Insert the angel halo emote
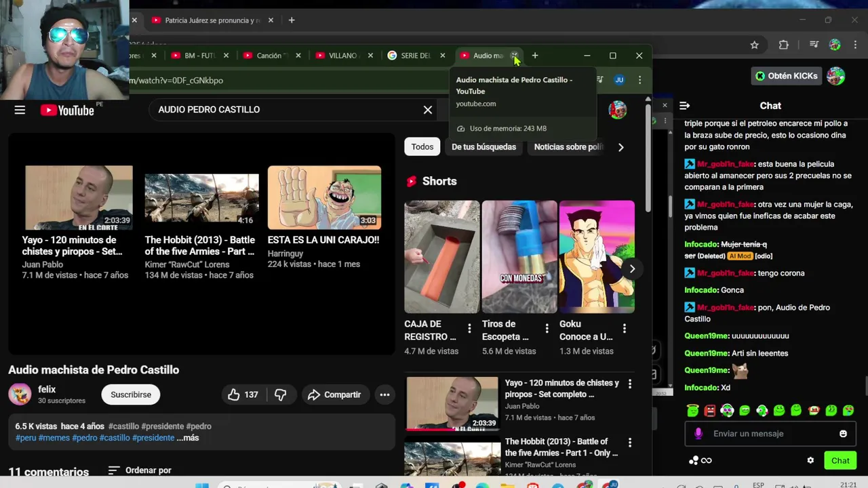Screen dimensions: 868x488 tap(692, 410)
